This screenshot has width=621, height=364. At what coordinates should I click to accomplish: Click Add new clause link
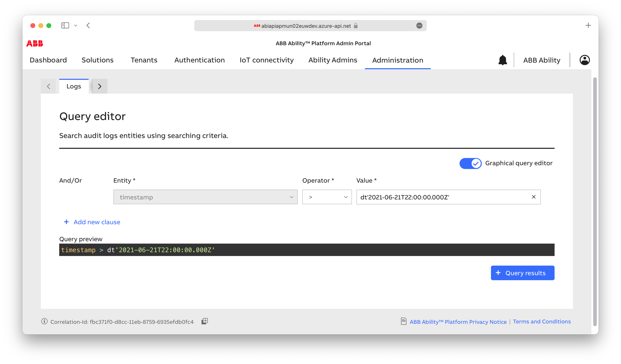coord(97,222)
